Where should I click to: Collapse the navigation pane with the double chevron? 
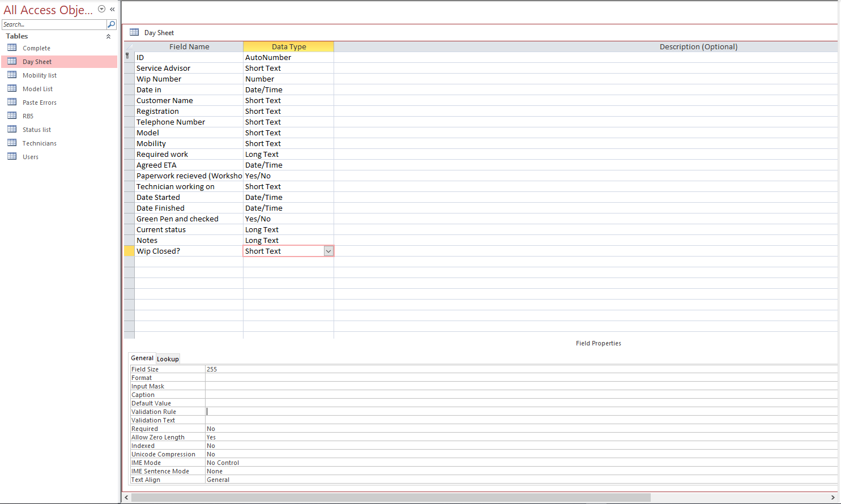112,9
